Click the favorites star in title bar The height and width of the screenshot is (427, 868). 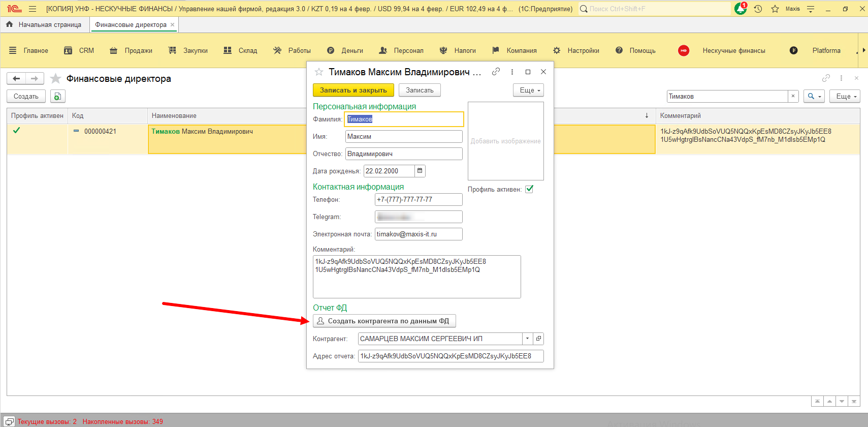click(775, 9)
